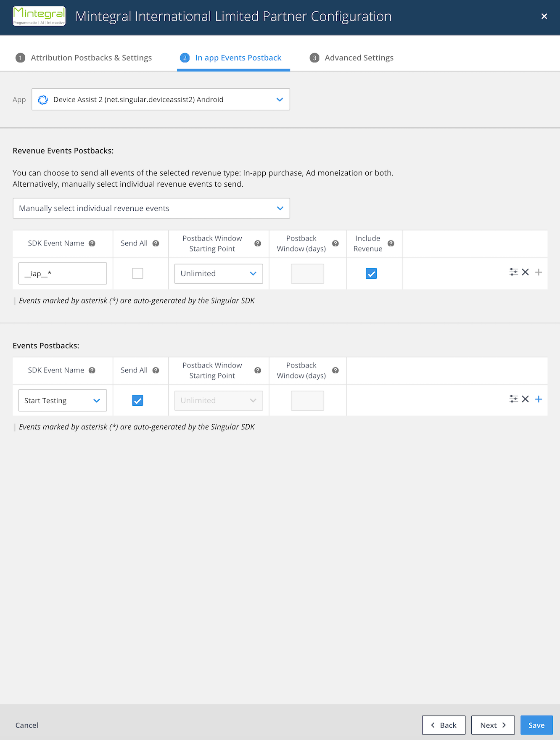Viewport: 560px width, 740px height.
Task: Toggle Send All for the __iap__* revenue event
Action: [x=137, y=273]
